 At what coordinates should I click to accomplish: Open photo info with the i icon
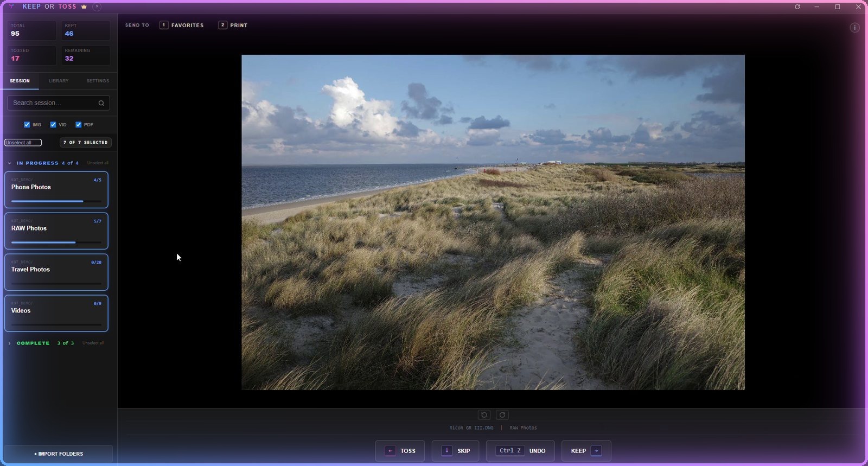point(855,28)
